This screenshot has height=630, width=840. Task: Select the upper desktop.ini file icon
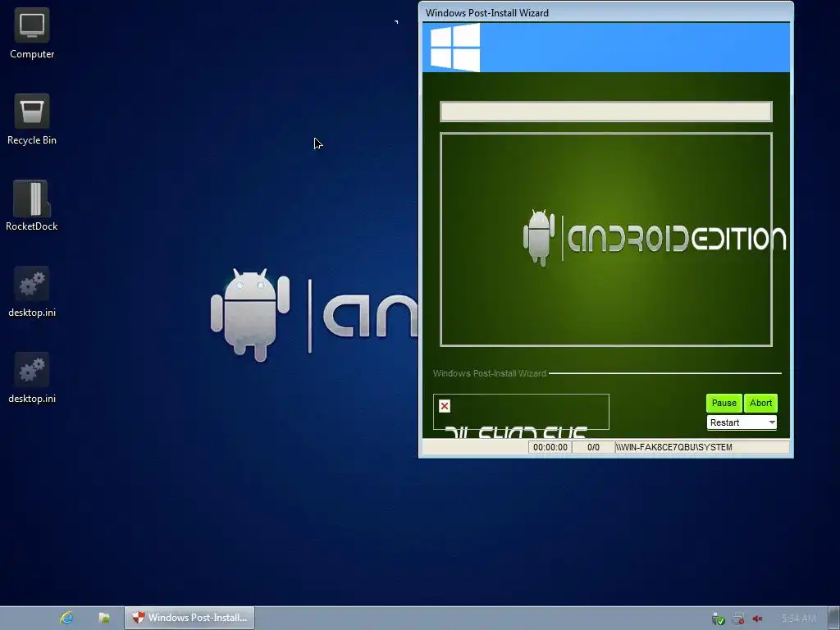pyautogui.click(x=32, y=292)
